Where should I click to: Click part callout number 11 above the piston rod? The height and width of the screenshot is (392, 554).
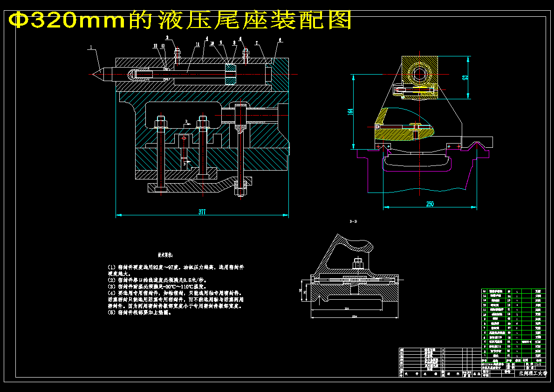(x=197, y=44)
